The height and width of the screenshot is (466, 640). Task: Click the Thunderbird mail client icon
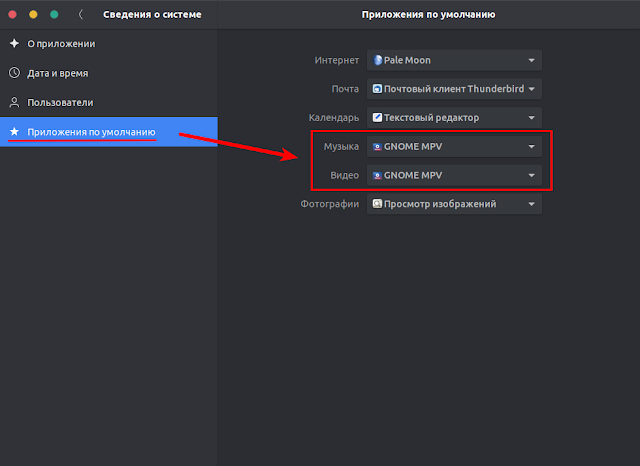coord(378,89)
